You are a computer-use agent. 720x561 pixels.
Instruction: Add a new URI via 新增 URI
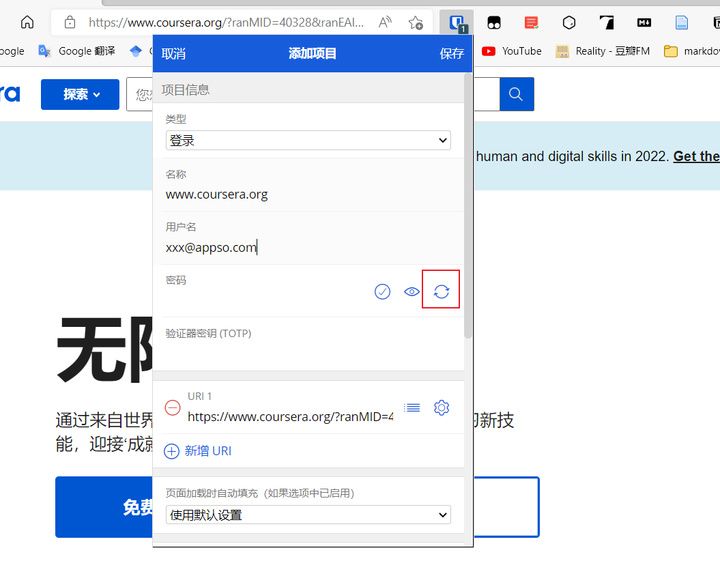[x=198, y=451]
